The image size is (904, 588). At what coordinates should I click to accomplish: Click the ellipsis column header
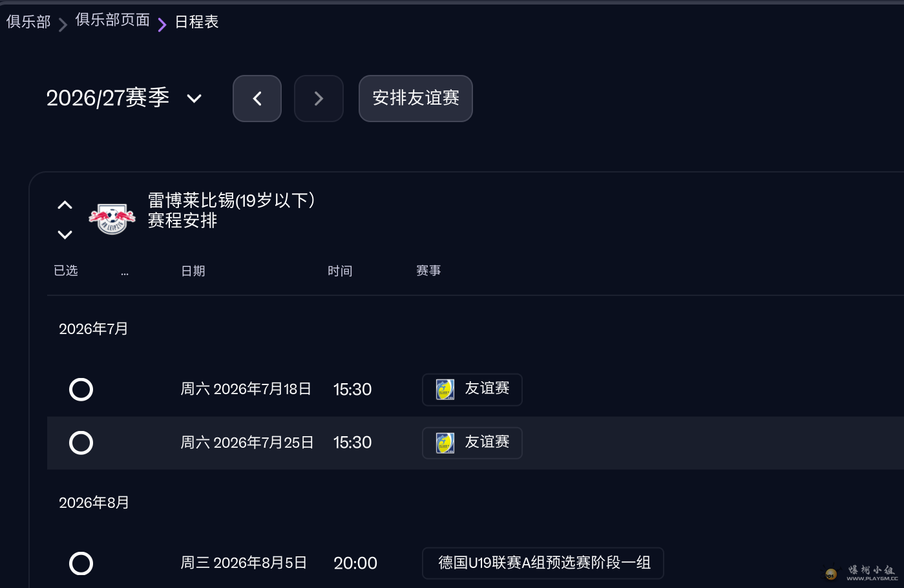(125, 272)
